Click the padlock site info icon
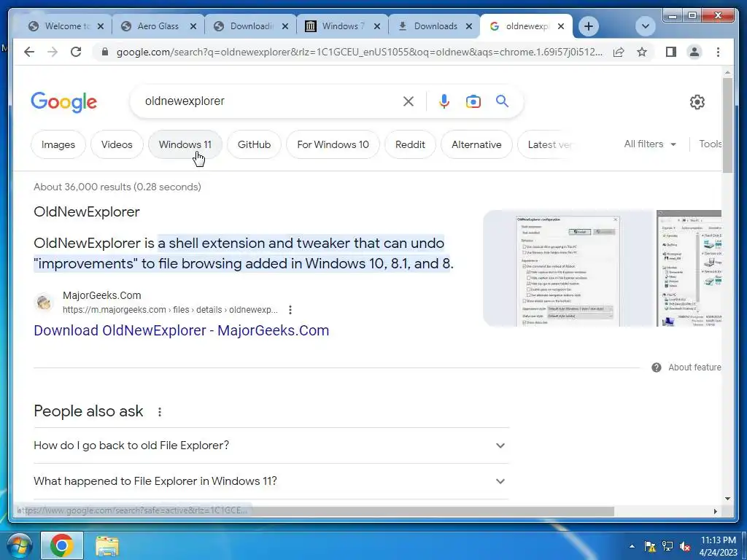This screenshot has height=560, width=747. tap(105, 52)
